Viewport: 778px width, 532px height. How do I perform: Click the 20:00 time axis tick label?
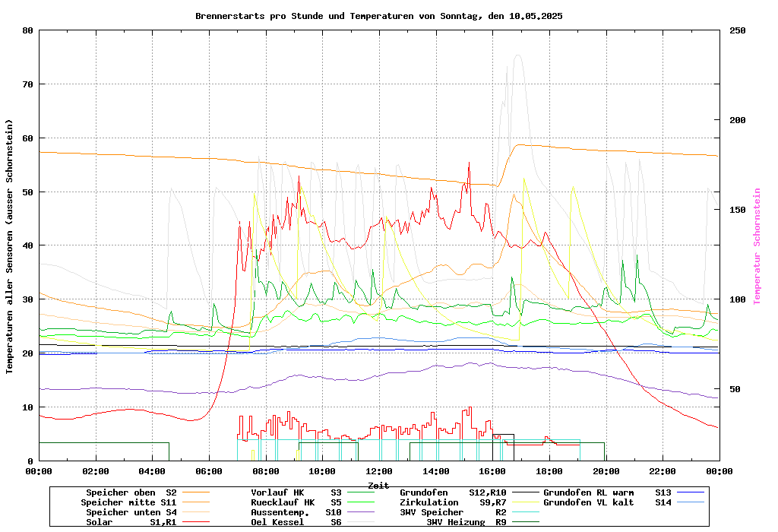click(605, 471)
